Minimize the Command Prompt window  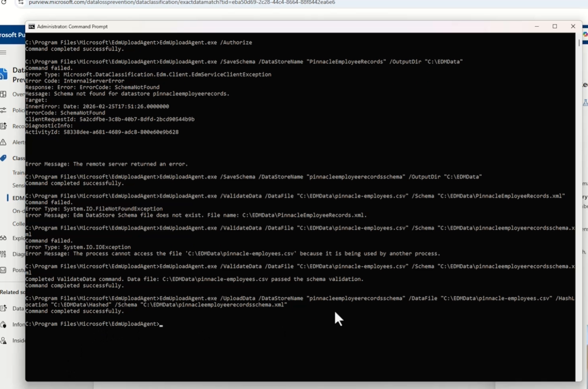click(537, 27)
